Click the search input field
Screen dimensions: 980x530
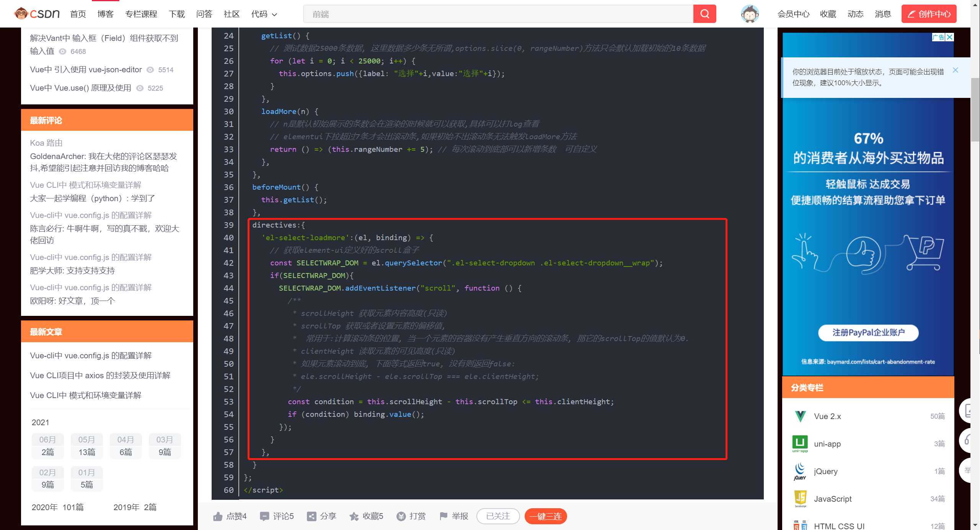pyautogui.click(x=497, y=14)
